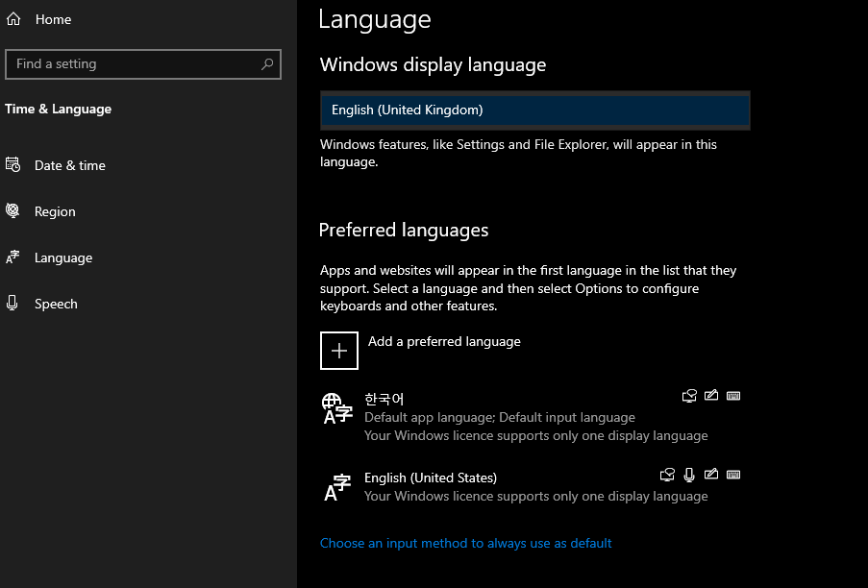Click the Home icon in the sidebar
This screenshot has height=588, width=868.
13,19
